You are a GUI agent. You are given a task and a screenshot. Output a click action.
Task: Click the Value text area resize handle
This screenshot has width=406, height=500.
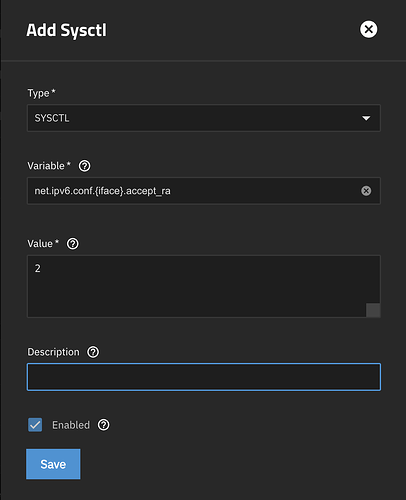pyautogui.click(x=373, y=310)
